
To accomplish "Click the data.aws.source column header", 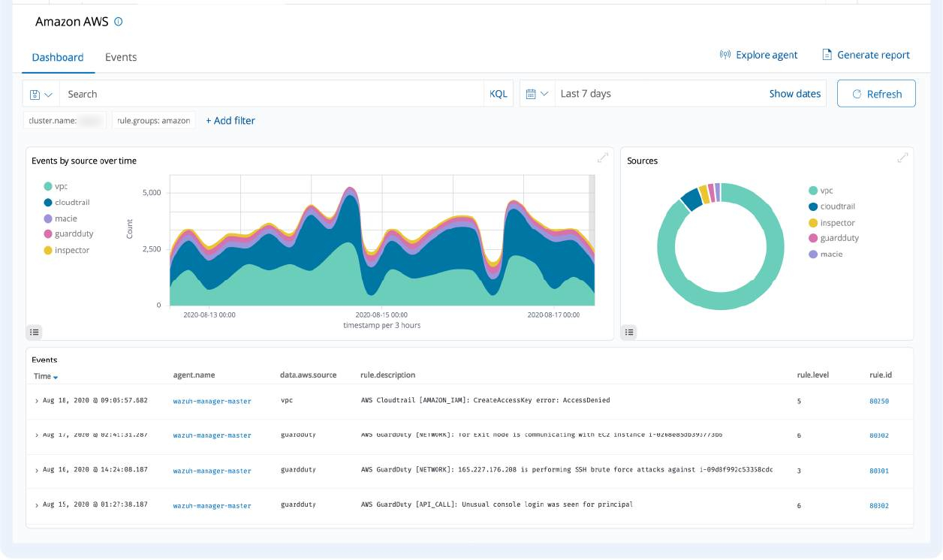I will [x=309, y=375].
